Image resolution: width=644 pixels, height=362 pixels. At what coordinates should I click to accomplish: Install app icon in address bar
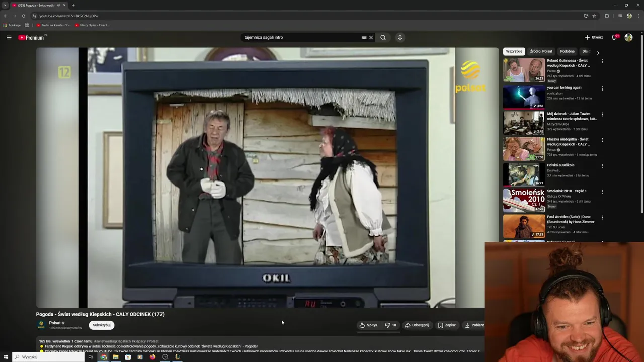586,16
